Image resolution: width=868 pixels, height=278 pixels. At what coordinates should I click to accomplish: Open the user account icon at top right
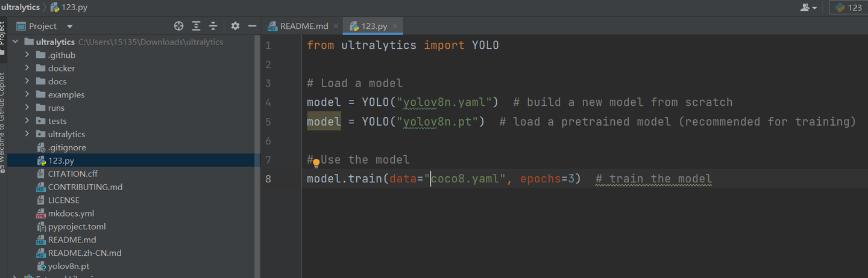(x=808, y=7)
